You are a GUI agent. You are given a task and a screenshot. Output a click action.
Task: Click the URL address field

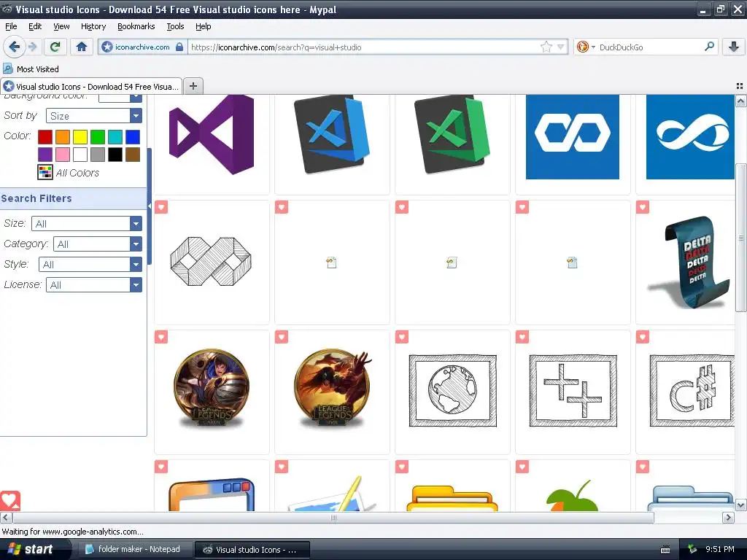point(363,47)
